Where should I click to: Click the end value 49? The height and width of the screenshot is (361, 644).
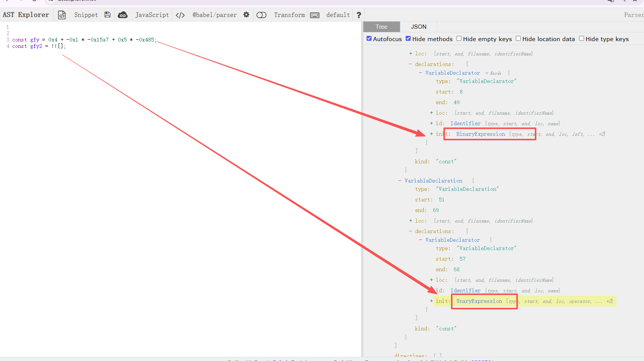pyautogui.click(x=457, y=102)
